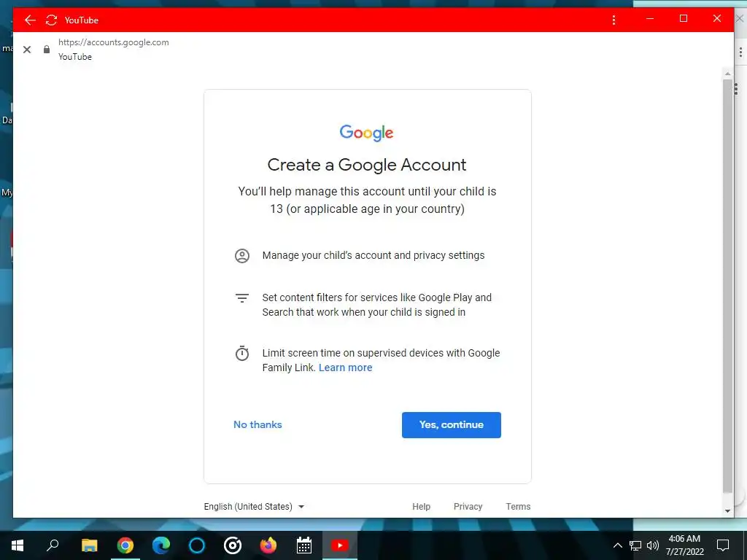
Task: Launch File Explorer from taskbar
Action: coord(89,545)
